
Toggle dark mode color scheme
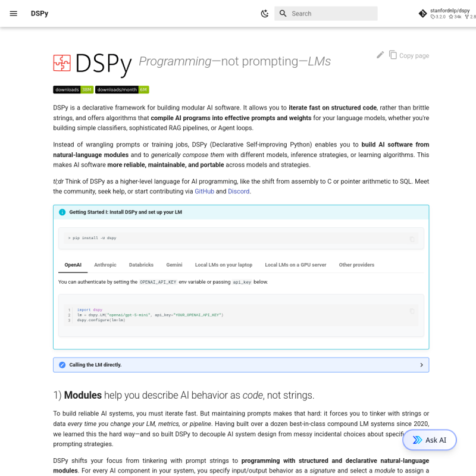coord(265,13)
